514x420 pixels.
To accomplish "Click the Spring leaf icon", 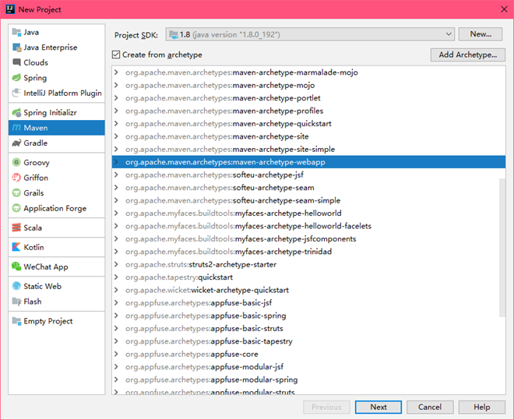I will [x=16, y=78].
